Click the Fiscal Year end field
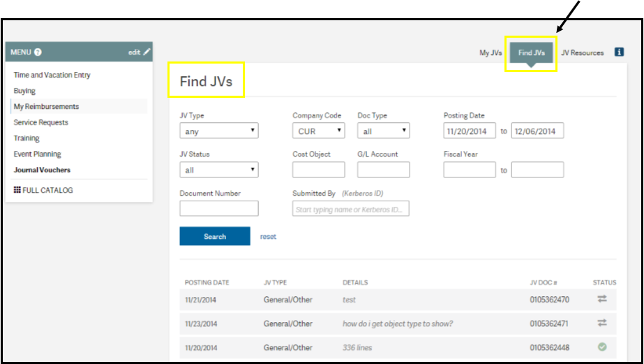This screenshot has width=644, height=364. point(537,170)
